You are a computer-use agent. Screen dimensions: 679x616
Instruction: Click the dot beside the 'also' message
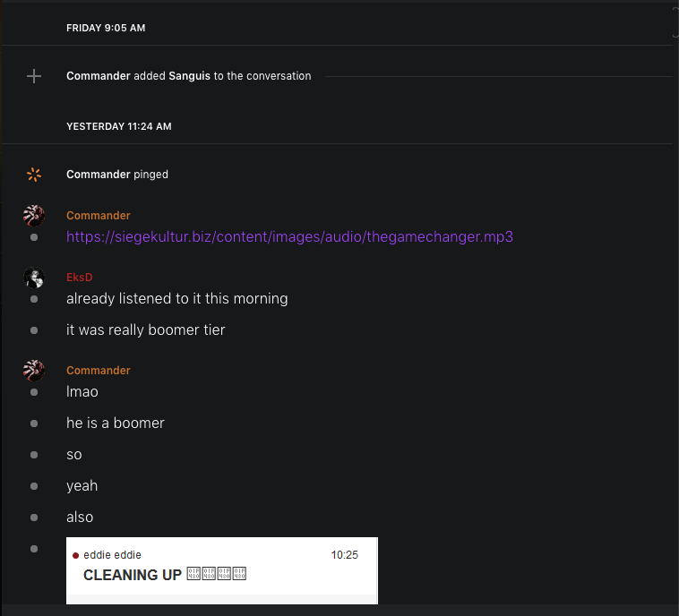[34, 518]
